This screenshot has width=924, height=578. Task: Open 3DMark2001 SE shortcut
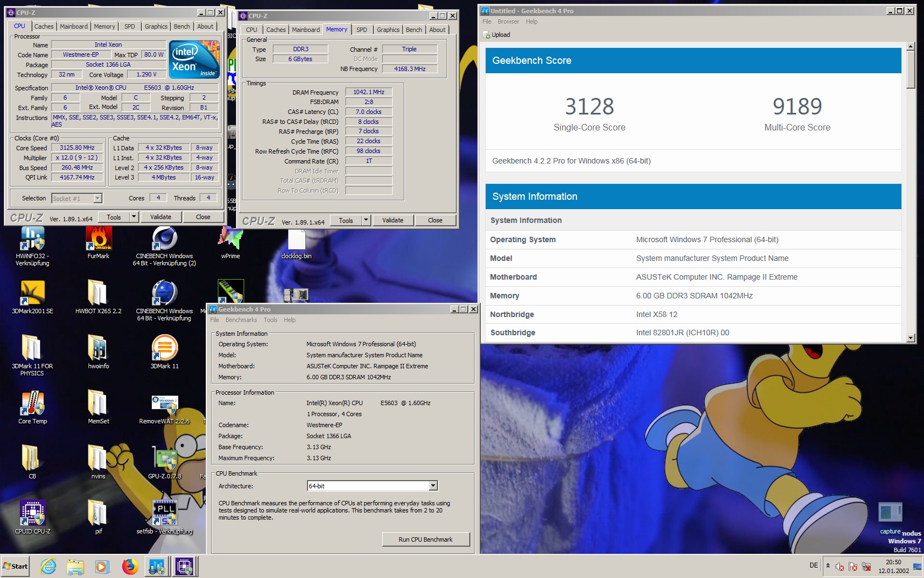(32, 298)
